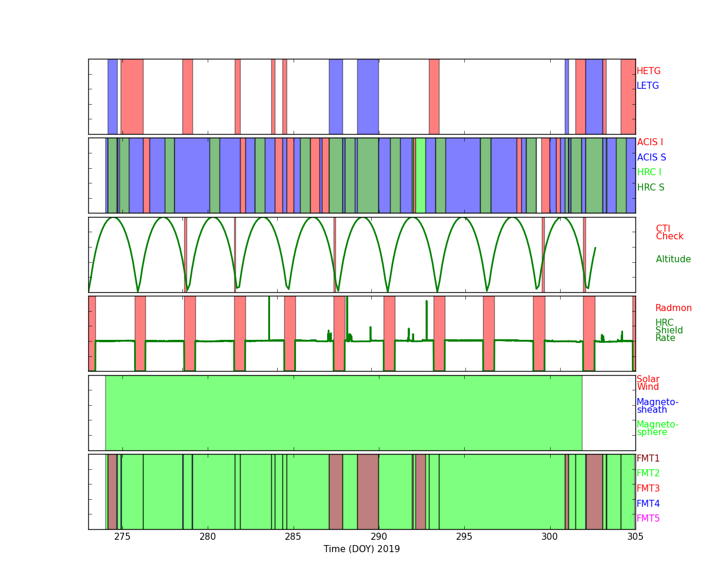The image size is (706, 588).
Task: Select the LETG legend label
Action: [x=647, y=86]
